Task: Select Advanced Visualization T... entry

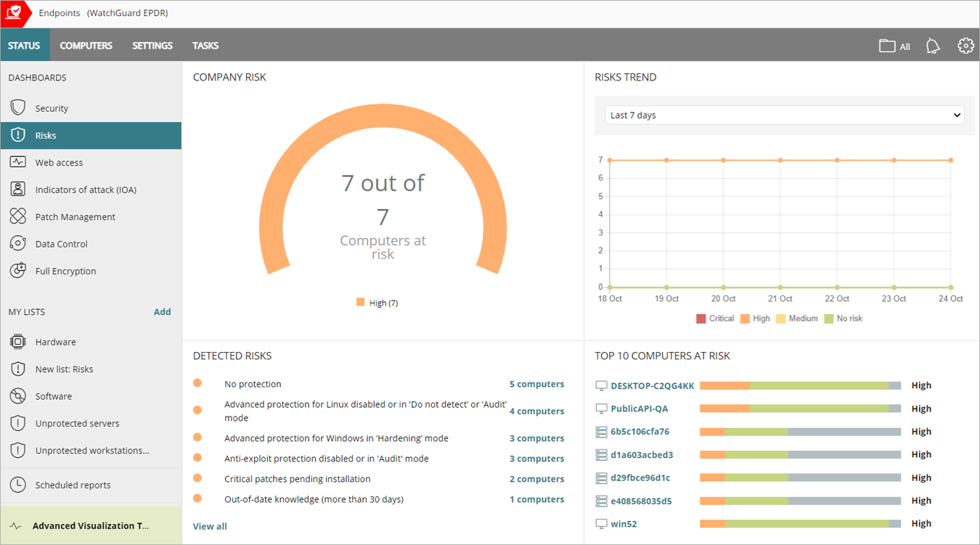Action: [x=91, y=526]
